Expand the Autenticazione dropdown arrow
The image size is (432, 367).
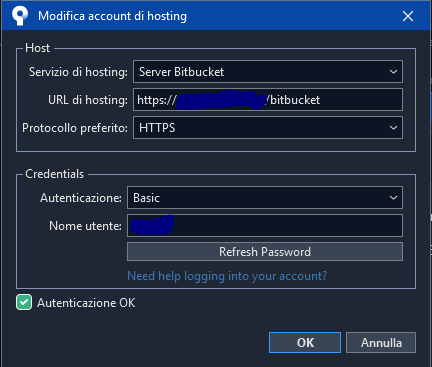(393, 198)
